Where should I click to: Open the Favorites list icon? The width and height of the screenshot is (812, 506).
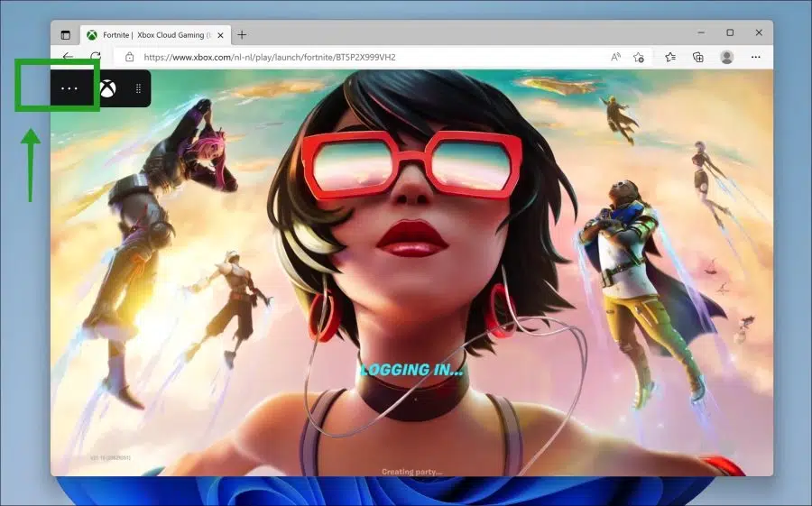(670, 57)
